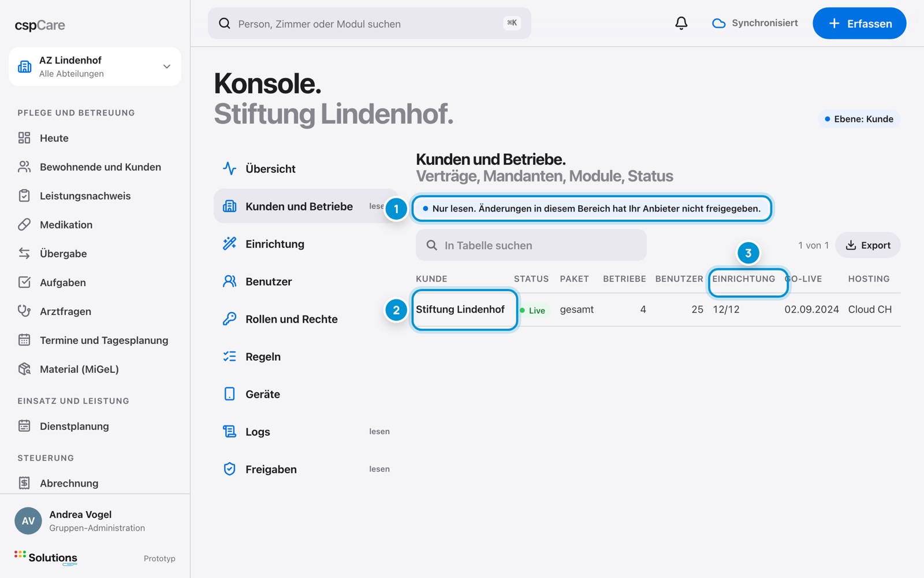The height and width of the screenshot is (578, 924).
Task: Open Bewohnende und Kunden people icon
Action: 24,166
